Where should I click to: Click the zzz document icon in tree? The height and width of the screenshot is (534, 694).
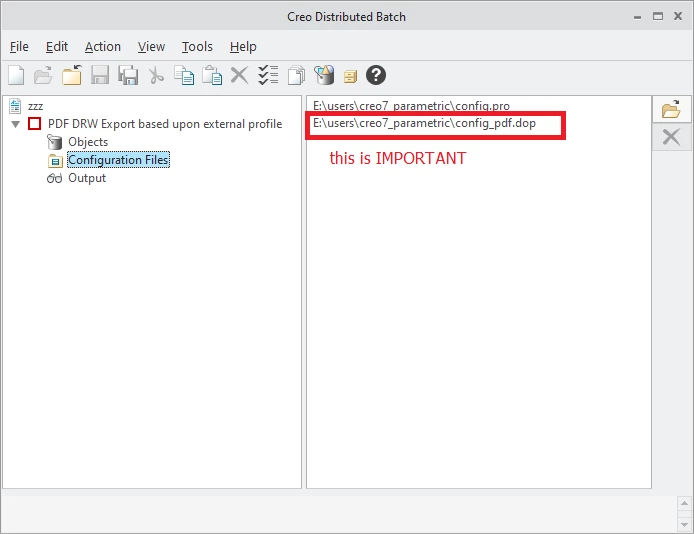pyautogui.click(x=15, y=106)
